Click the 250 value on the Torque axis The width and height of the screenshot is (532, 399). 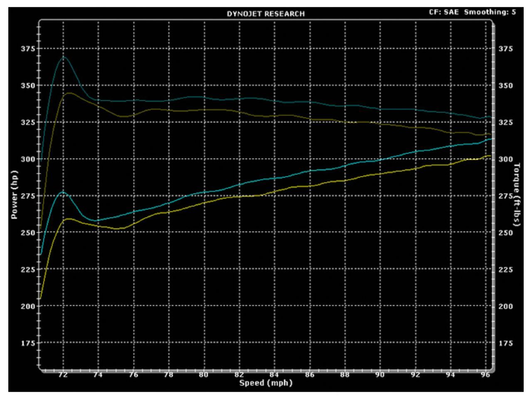click(x=506, y=233)
